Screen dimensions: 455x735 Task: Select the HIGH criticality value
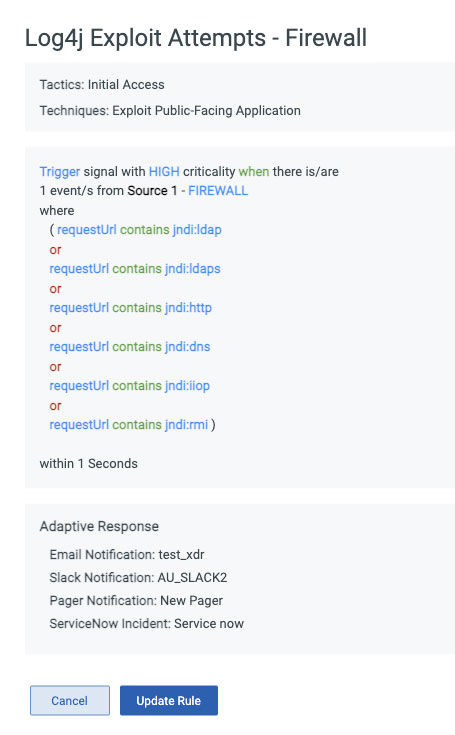[164, 172]
